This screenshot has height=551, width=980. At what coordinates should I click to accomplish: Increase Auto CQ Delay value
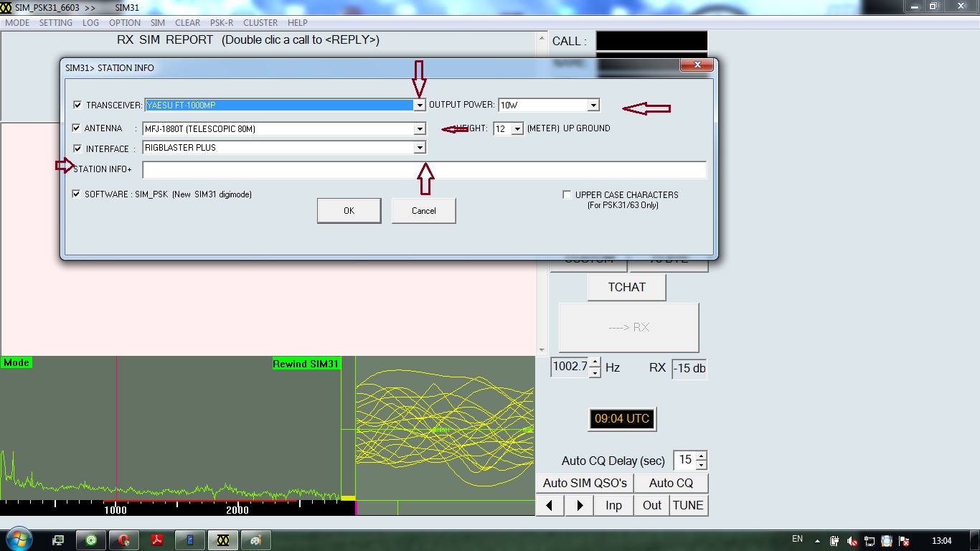point(702,456)
